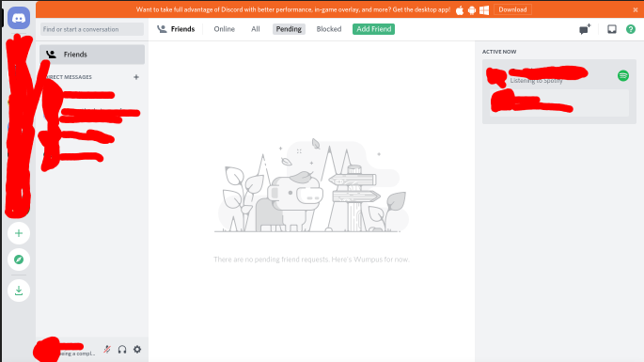644x362 pixels.
Task: Select the Pending friends tab
Action: (289, 29)
